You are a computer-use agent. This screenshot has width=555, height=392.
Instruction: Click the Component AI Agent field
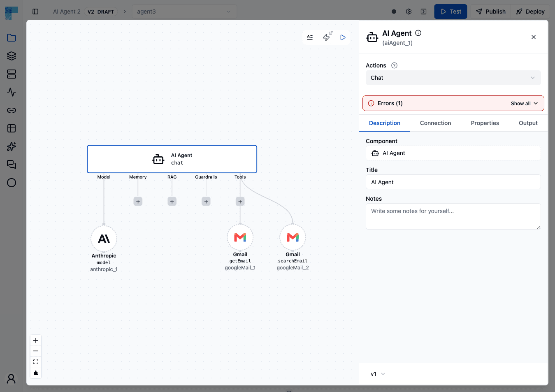453,153
